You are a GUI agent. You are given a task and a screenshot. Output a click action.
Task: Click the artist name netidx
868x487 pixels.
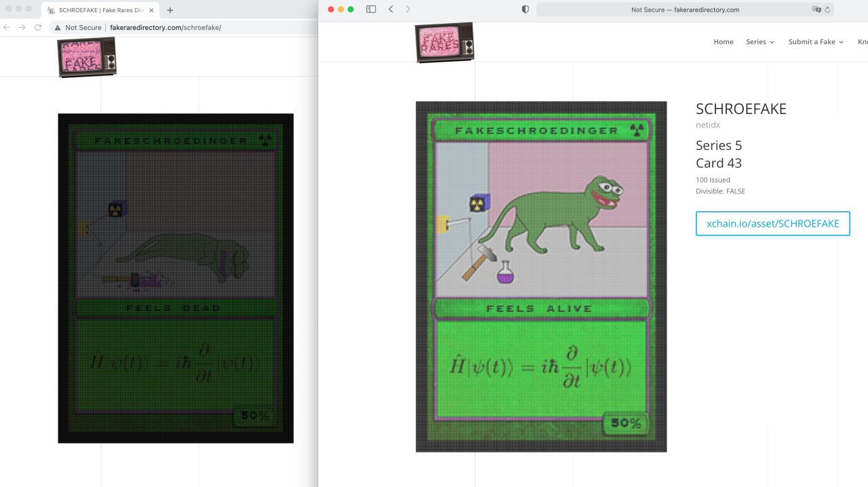coord(707,125)
